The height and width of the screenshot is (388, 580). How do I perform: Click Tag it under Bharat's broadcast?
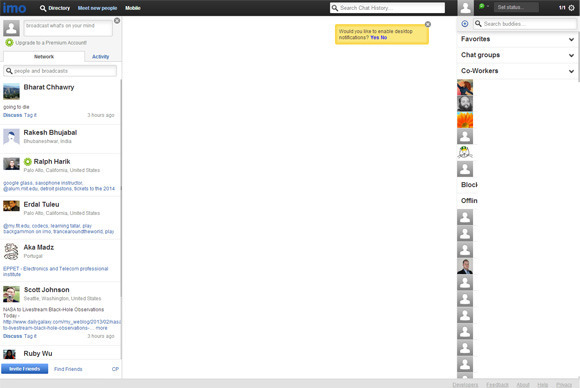[x=30, y=115]
